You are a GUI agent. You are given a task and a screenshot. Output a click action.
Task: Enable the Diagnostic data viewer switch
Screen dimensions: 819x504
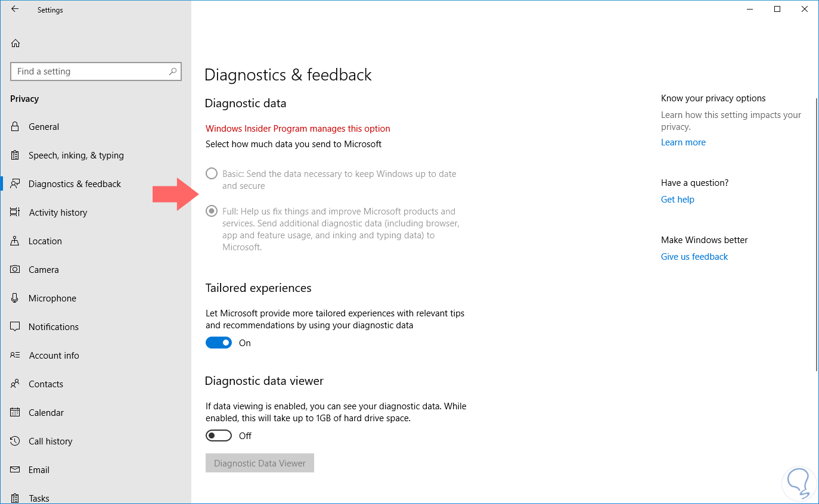click(x=219, y=435)
